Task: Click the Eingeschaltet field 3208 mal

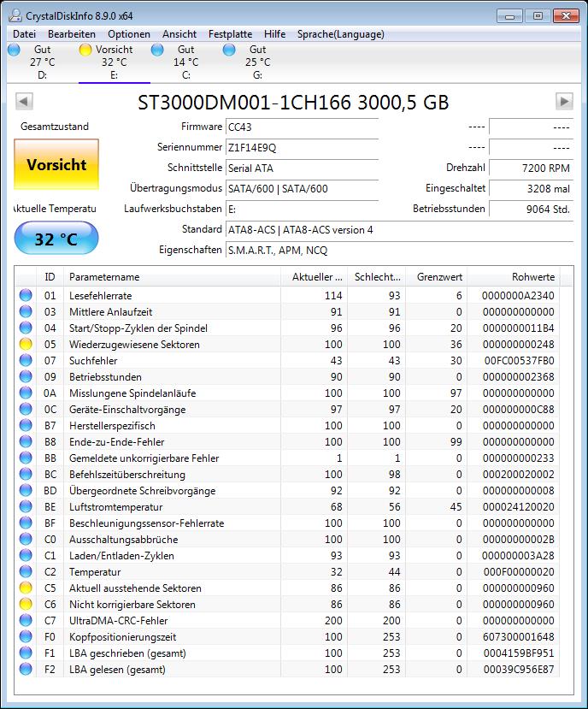Action: tap(531, 188)
